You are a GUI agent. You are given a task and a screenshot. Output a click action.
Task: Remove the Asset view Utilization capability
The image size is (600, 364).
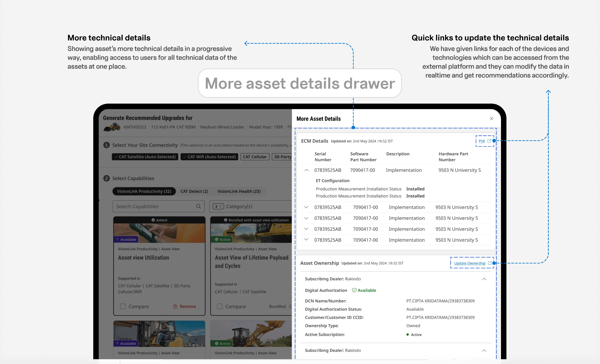(x=185, y=306)
